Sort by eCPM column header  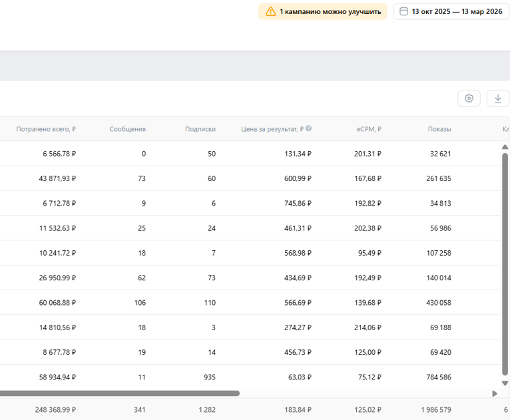pos(369,129)
